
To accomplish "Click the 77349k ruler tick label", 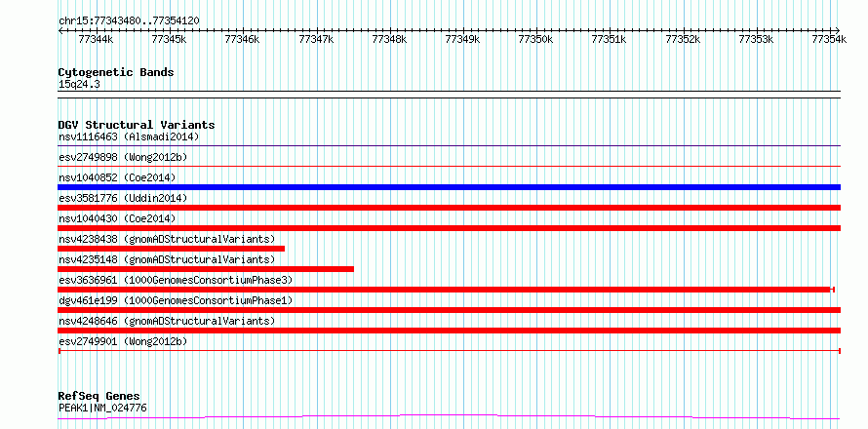I will pyautogui.click(x=463, y=39).
